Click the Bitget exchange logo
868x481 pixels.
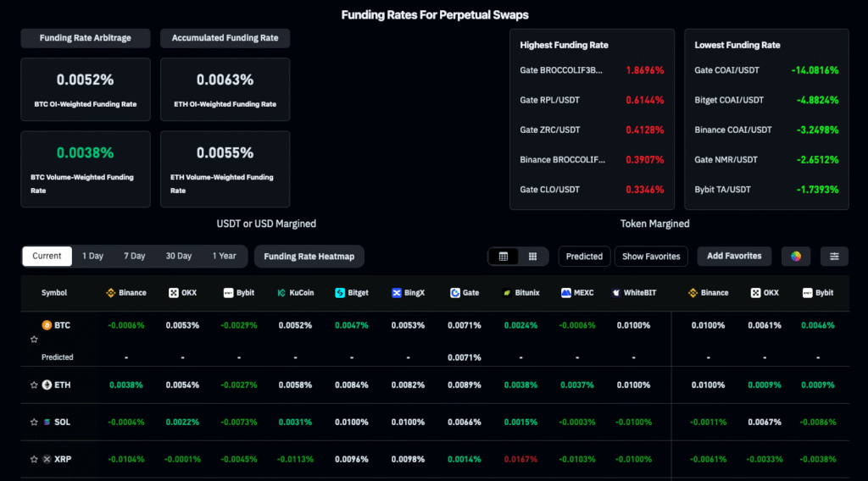pos(340,293)
